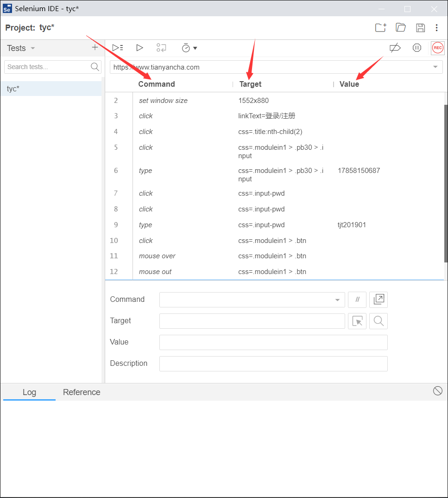Click the project name tyc*

pos(47,28)
